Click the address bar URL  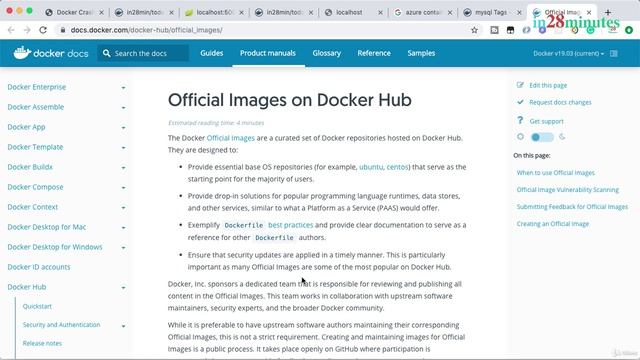coord(147,30)
